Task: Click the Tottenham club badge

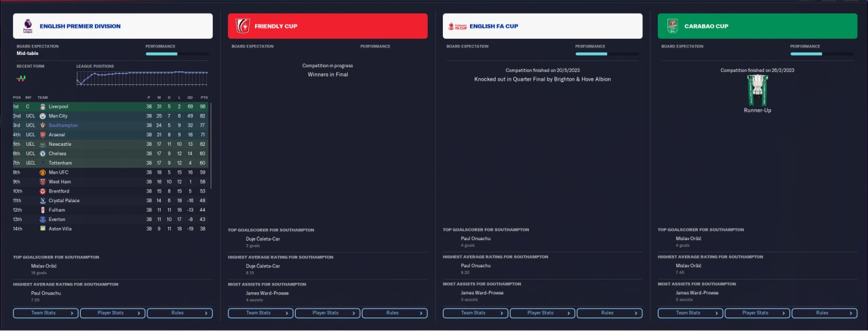Action: pos(42,163)
